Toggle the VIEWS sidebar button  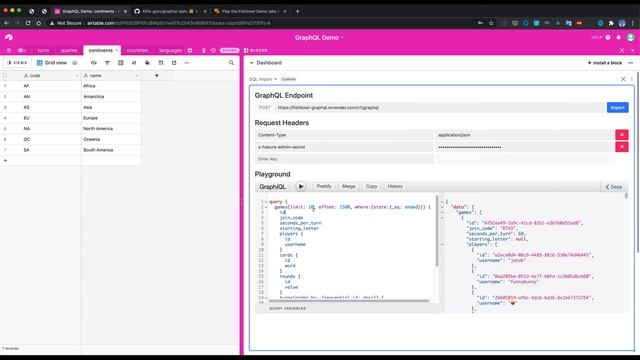click(x=17, y=63)
